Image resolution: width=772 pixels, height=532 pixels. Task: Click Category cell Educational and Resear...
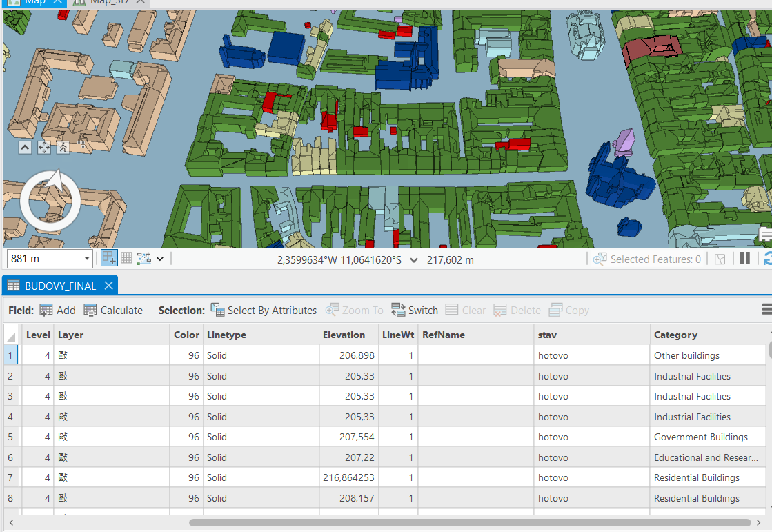(708, 457)
